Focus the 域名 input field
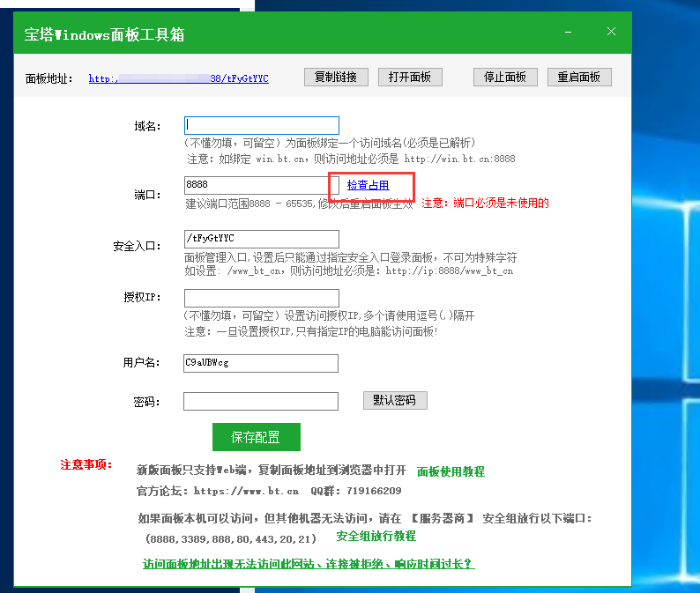Image resolution: width=700 pixels, height=593 pixels. click(262, 125)
